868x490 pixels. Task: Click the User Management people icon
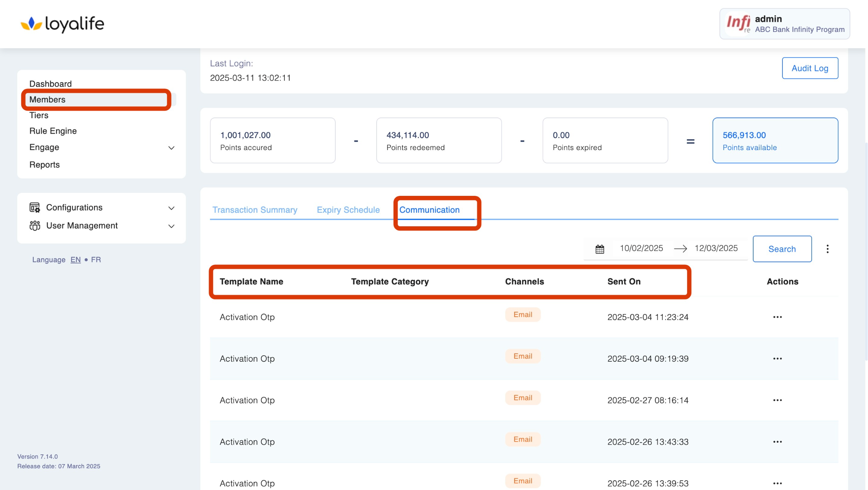tap(35, 225)
